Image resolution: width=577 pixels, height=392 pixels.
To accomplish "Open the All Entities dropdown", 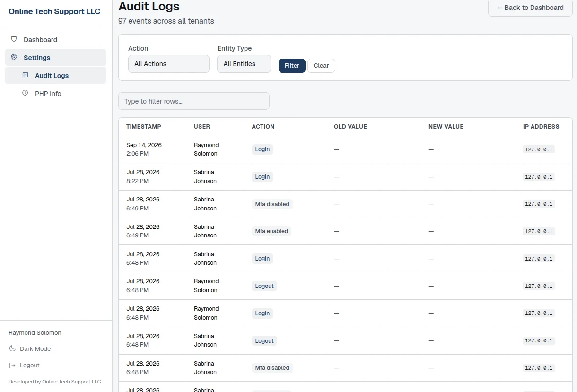I will [x=244, y=64].
